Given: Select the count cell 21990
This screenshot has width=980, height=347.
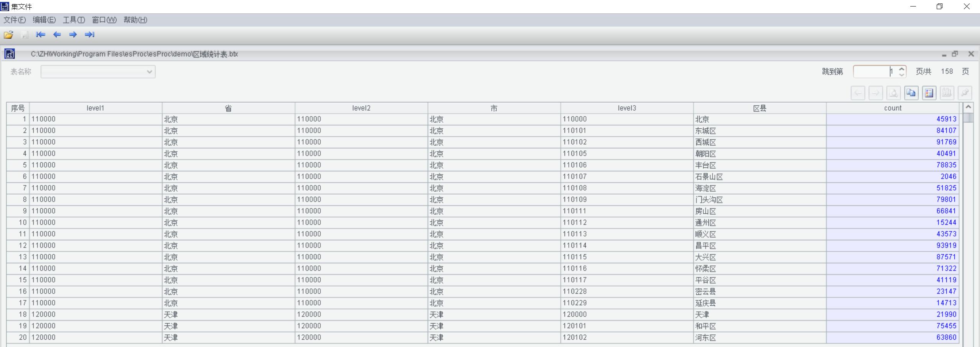Looking at the screenshot, I should 893,314.
